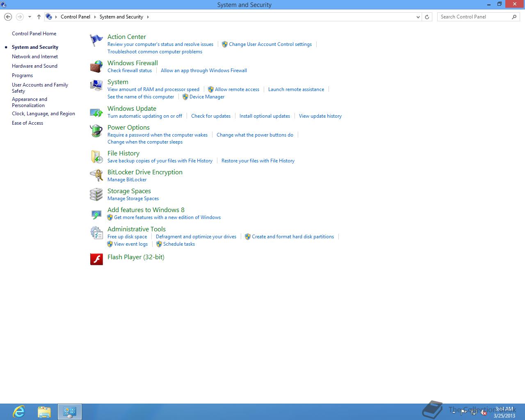
Task: Open Change User Account Control settings
Action: click(x=270, y=44)
